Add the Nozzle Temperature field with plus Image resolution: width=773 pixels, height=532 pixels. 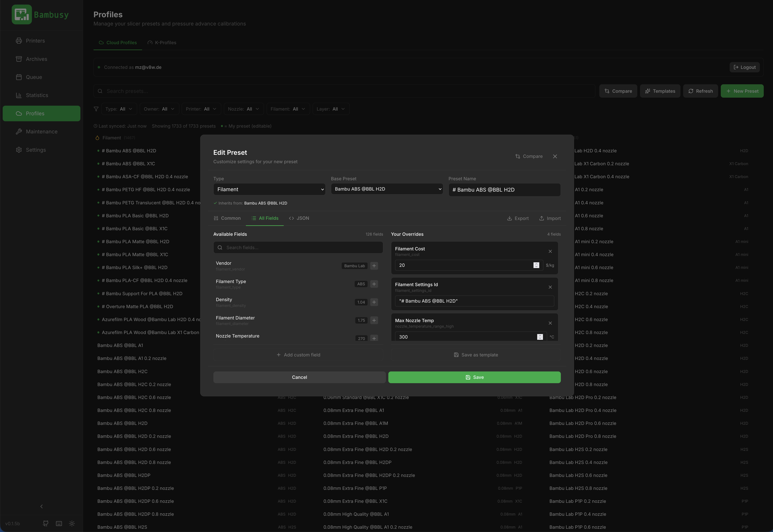374,338
